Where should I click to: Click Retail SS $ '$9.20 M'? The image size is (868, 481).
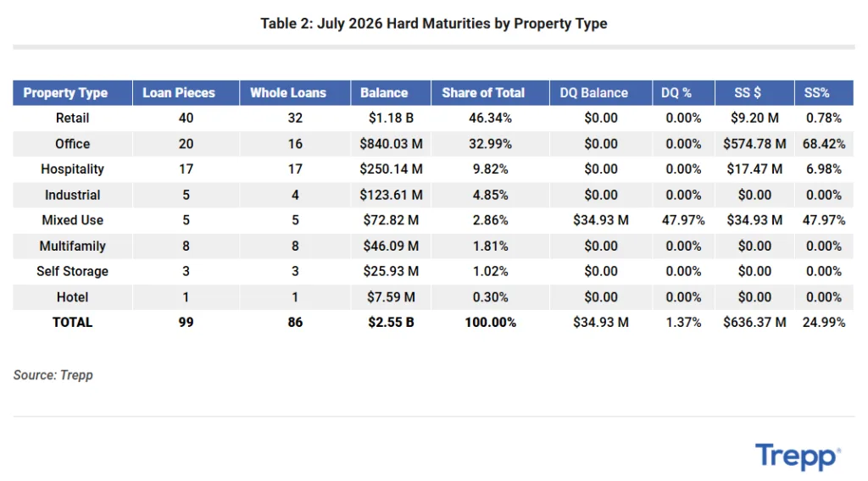[x=754, y=118]
